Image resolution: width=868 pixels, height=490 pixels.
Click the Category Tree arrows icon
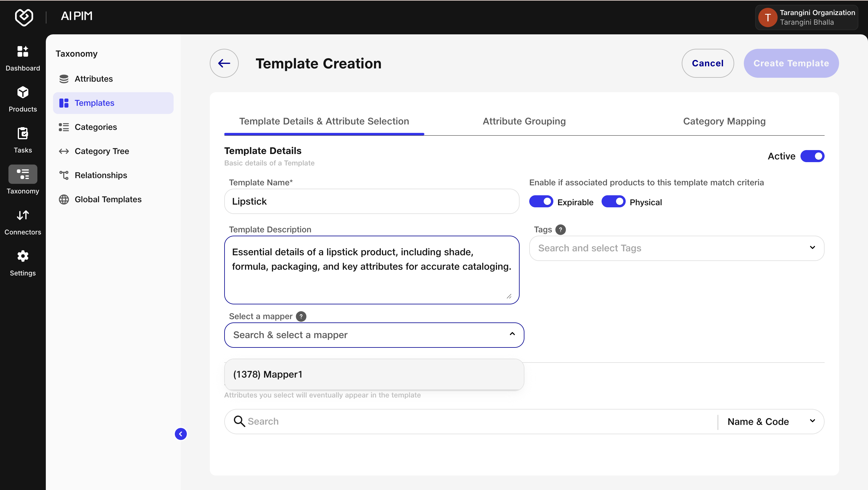[64, 151]
